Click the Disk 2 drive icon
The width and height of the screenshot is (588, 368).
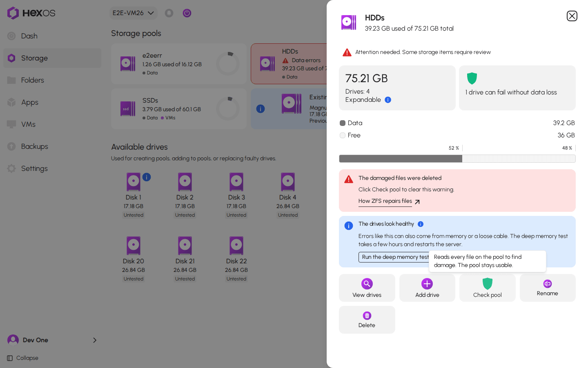coord(185,182)
